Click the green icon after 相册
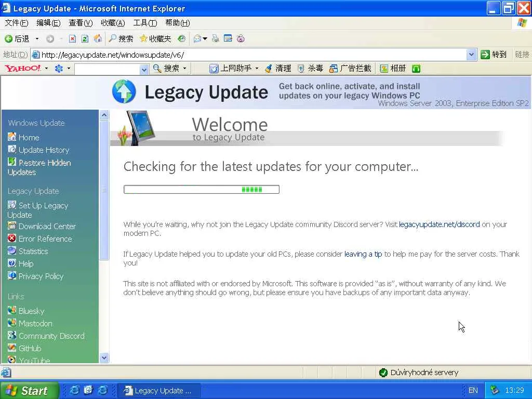Screen dimensions: 532x399 click(x=416, y=69)
